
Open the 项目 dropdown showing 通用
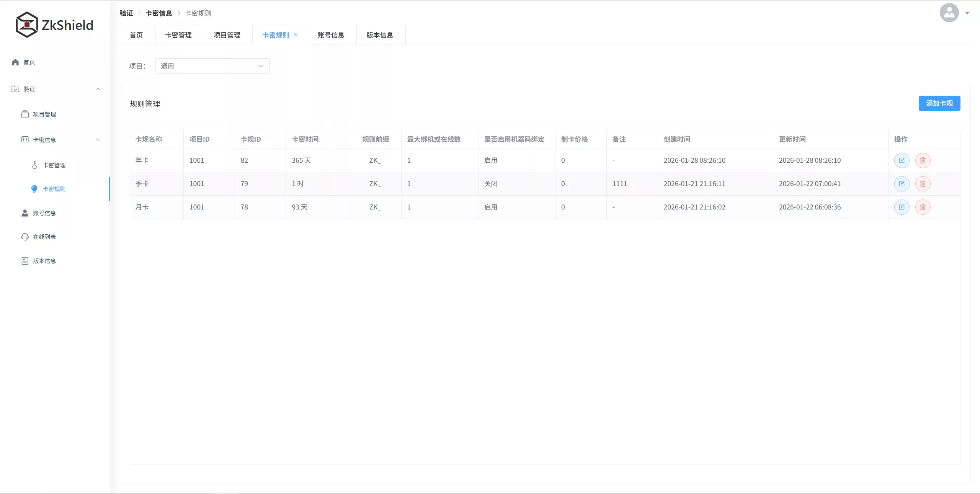(212, 66)
